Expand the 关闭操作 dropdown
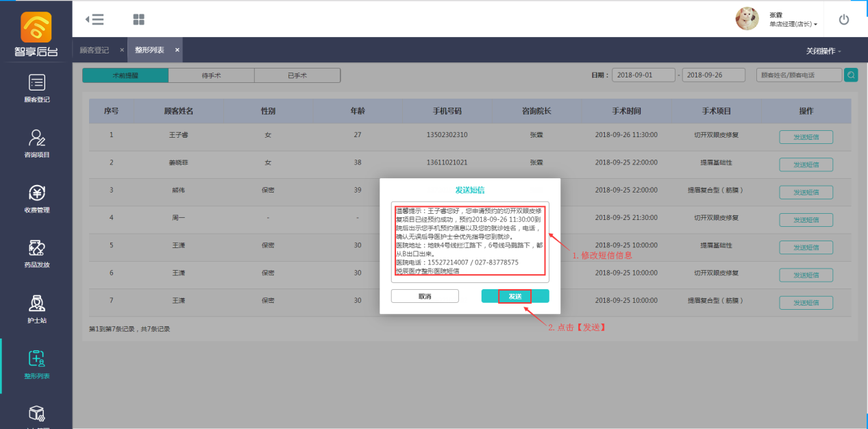Image resolution: width=868 pixels, height=429 pixels. (823, 51)
